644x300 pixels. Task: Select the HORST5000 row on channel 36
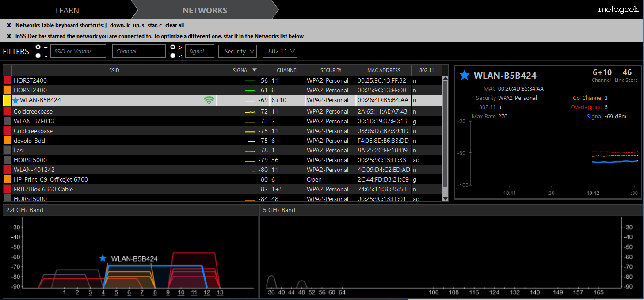(222, 160)
